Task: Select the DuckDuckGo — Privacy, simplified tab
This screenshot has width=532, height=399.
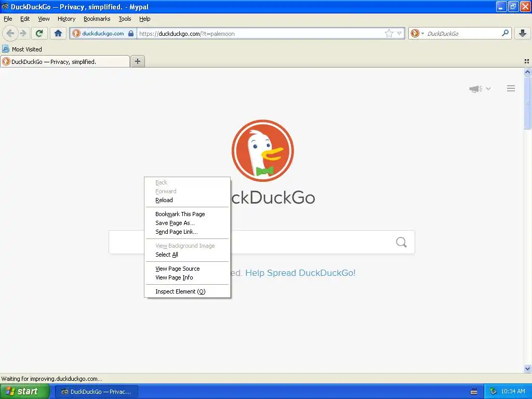Action: coord(65,61)
